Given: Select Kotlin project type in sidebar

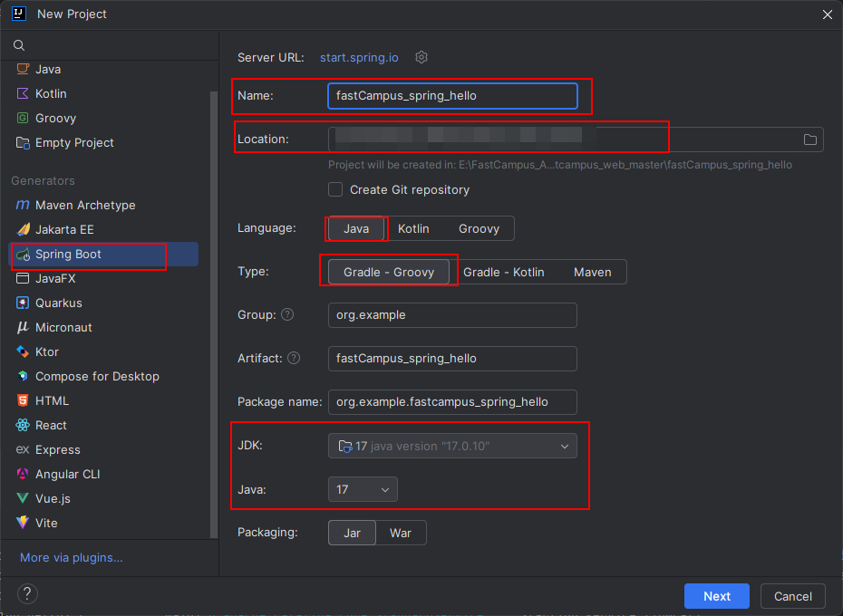Looking at the screenshot, I should coord(105,93).
